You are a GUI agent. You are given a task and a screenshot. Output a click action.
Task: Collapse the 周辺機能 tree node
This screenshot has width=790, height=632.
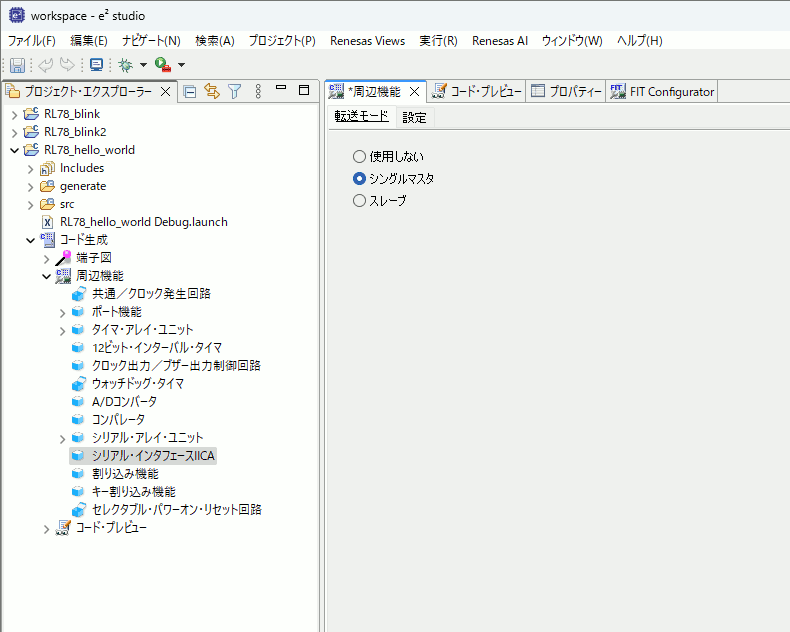pos(46,276)
